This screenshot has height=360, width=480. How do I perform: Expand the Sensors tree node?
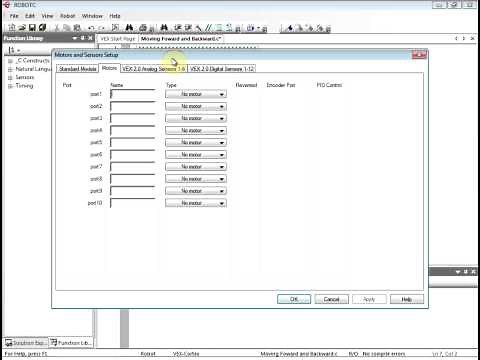tap(10, 78)
